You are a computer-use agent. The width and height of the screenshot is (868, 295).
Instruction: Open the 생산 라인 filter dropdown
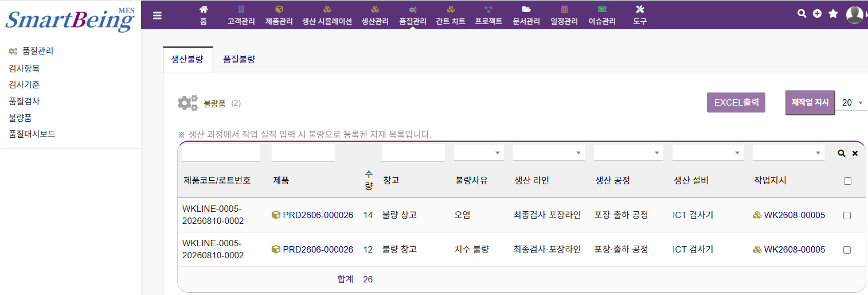549,153
